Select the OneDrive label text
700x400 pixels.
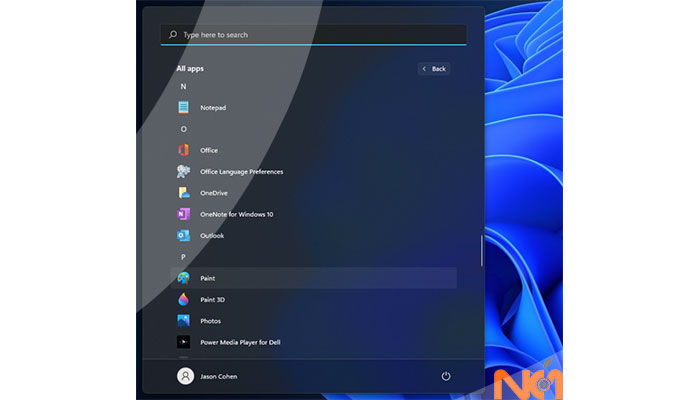point(214,193)
